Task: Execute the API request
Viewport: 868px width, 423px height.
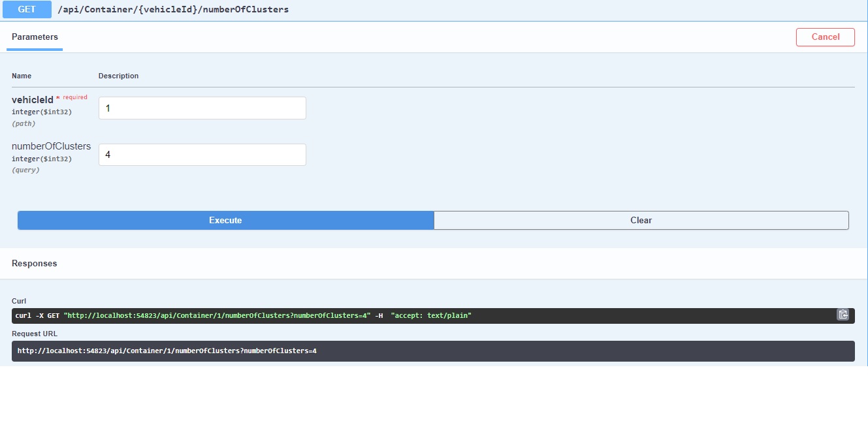Action: tap(225, 220)
